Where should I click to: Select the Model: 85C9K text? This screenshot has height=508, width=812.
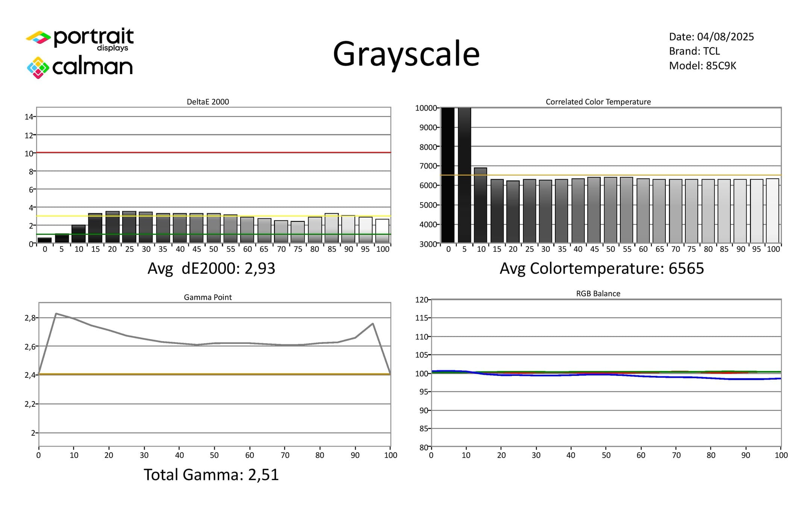click(702, 65)
